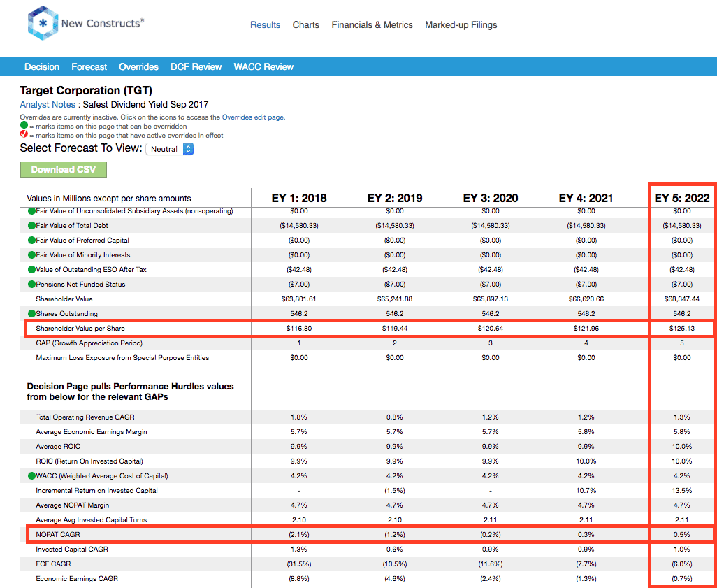The image size is (717, 588).
Task: Click the Pensions Net Funded Status label
Action: 80,285
